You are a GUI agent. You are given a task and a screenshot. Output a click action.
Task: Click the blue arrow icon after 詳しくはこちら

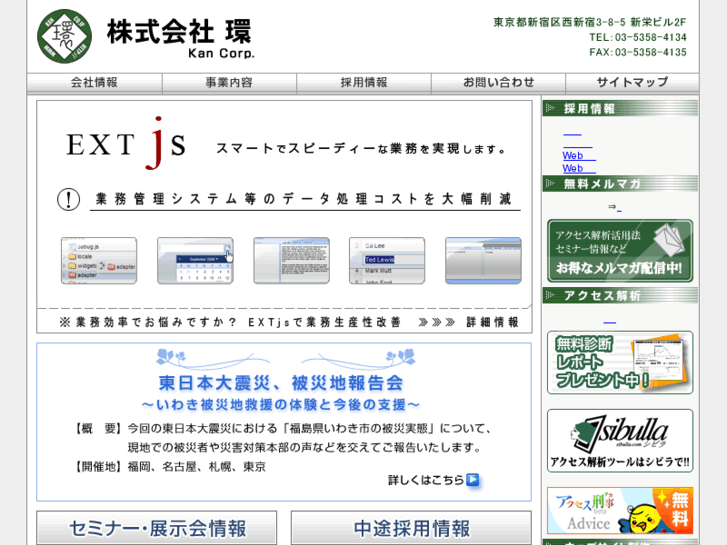[472, 480]
